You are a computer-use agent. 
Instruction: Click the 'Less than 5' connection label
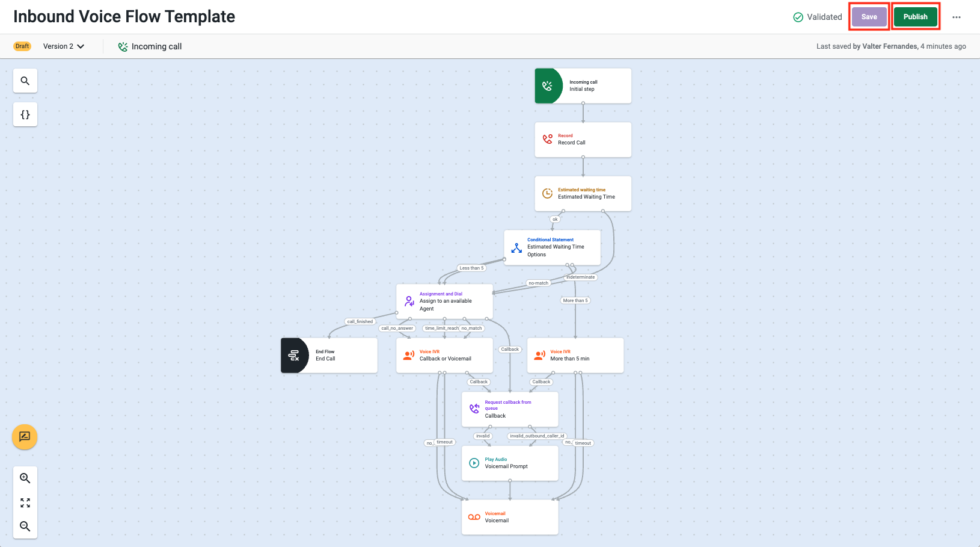(x=471, y=268)
